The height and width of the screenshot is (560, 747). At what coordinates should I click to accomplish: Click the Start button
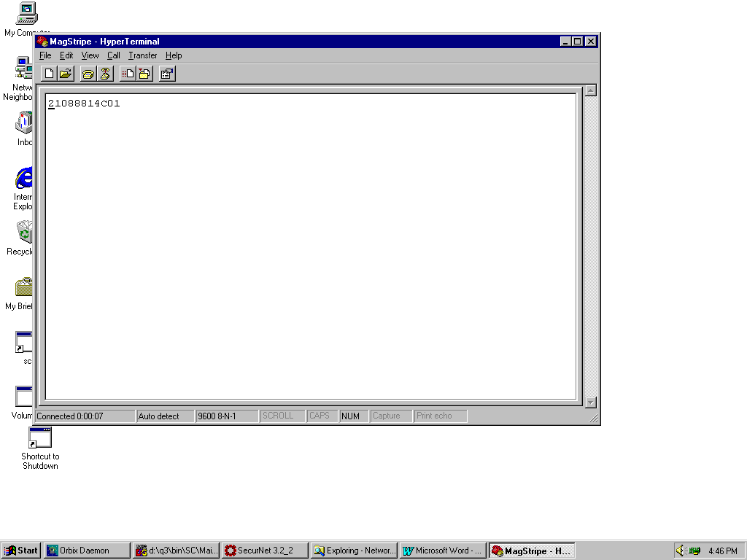coord(21,551)
